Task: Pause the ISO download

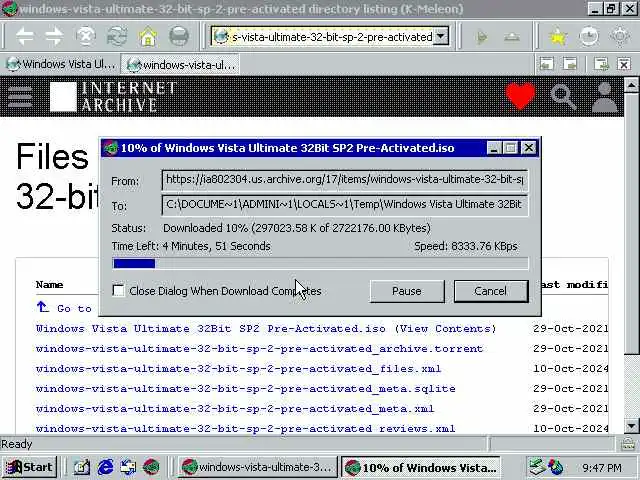Action: [x=407, y=291]
